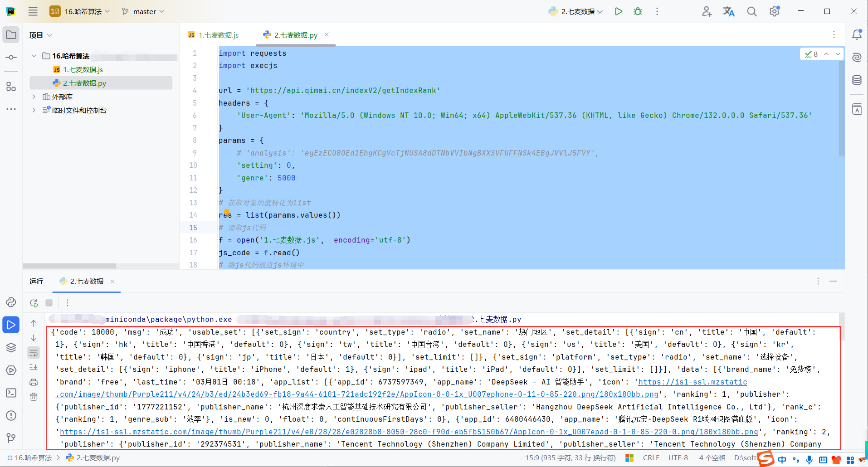Collapse the 16.哈希算法 project folder
Viewport: 868px width, 467px height.
click(34, 56)
